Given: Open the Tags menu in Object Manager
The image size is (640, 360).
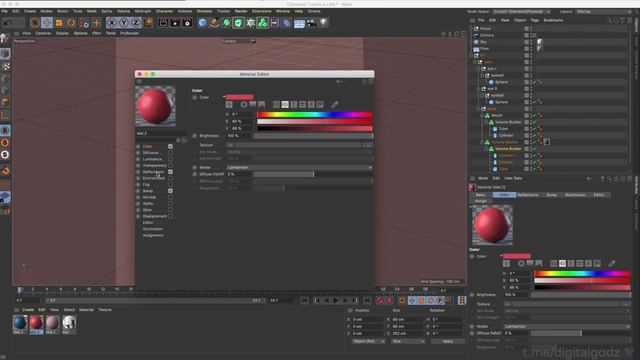Looking at the screenshot, I should click(534, 20).
